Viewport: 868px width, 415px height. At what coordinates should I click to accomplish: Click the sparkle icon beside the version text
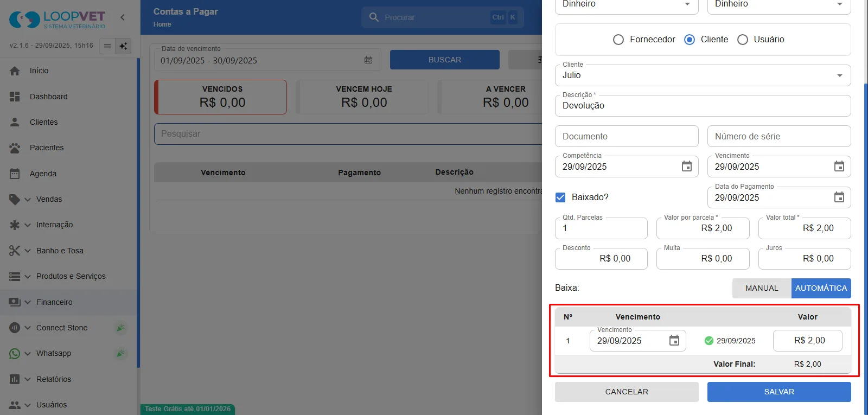(123, 46)
